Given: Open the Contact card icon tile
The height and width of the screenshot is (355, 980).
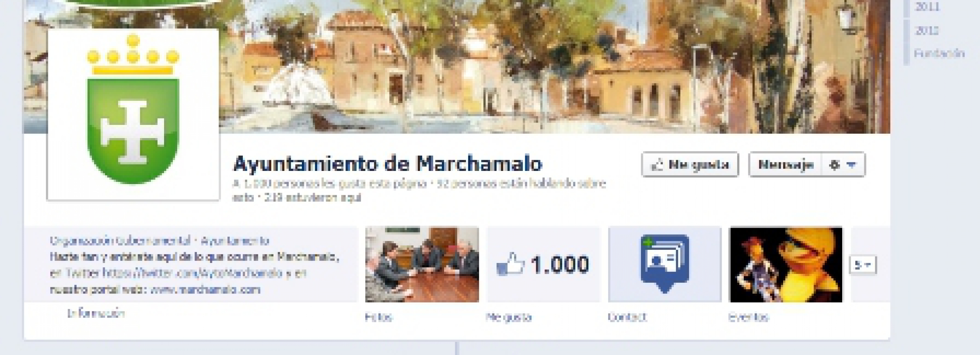Looking at the screenshot, I should point(665,264).
